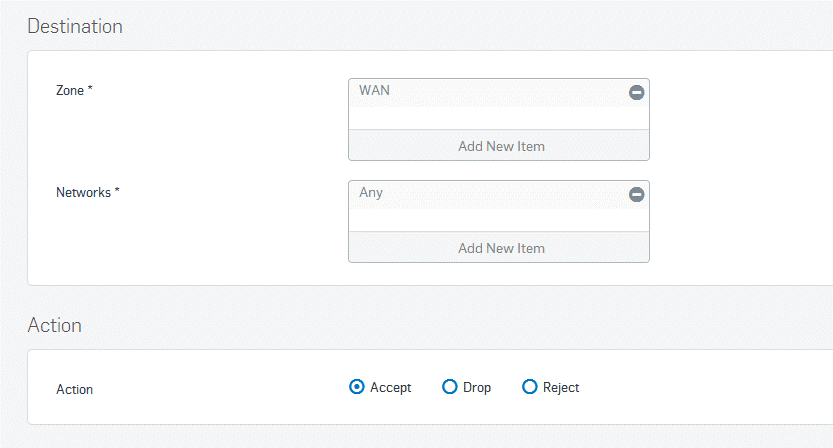Screen dimensions: 833x448
Task: Remove Any from the Networks list
Action: (x=636, y=195)
